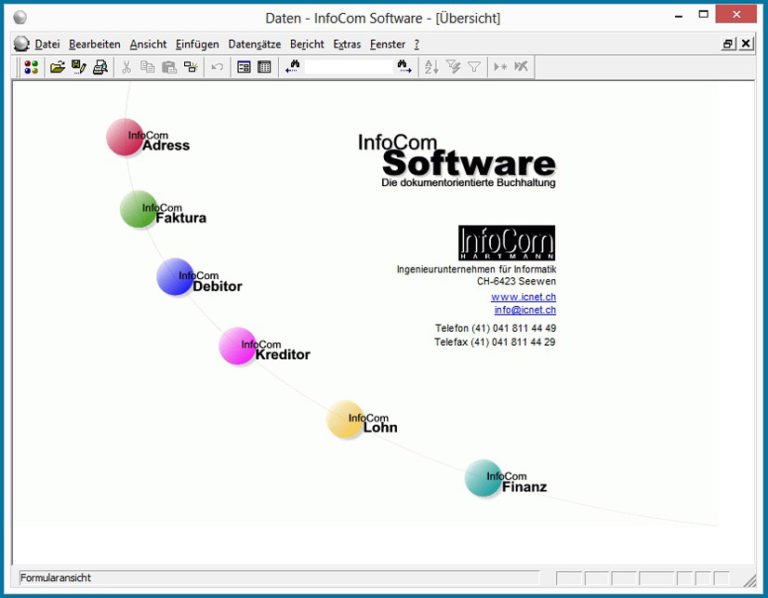
Task: Launch the green InfoCom Faktura module
Action: point(139,209)
